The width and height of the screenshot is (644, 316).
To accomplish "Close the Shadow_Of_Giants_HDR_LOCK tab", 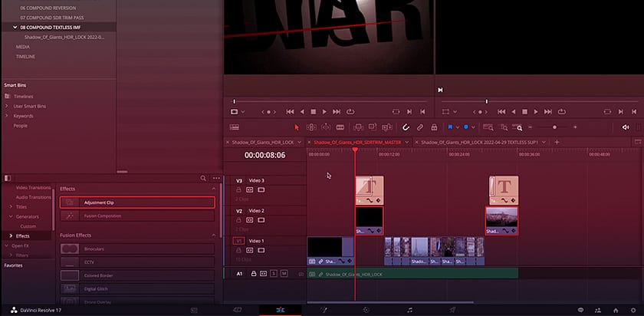I will click(x=228, y=142).
